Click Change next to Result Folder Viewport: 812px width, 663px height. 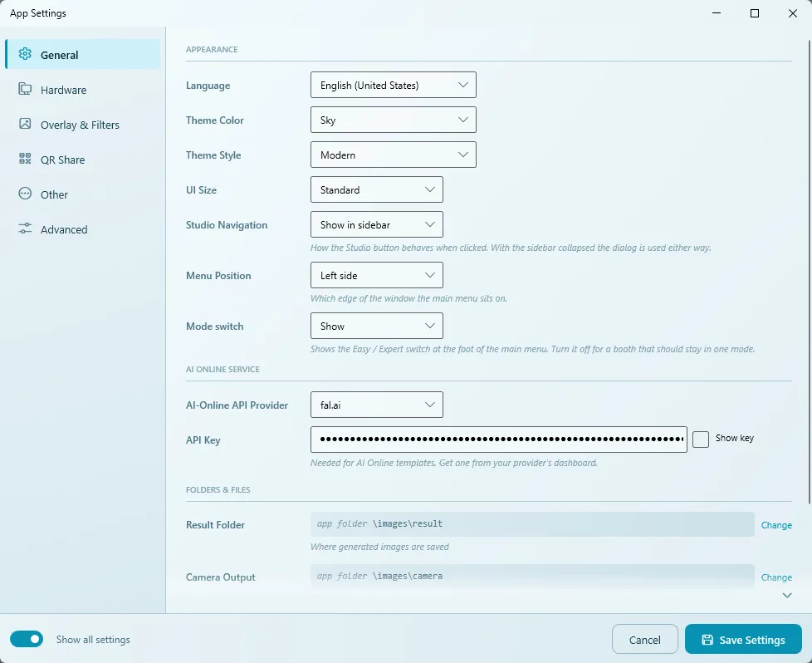776,524
